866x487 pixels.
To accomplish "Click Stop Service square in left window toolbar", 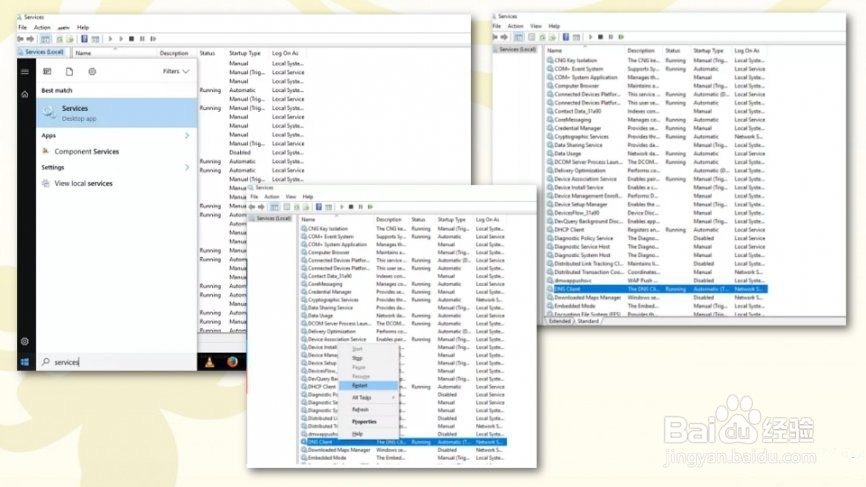I will [x=131, y=39].
